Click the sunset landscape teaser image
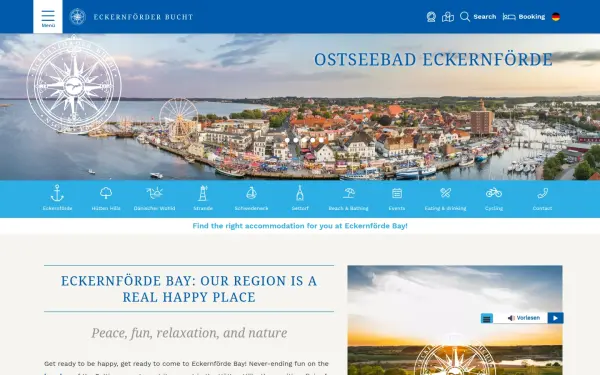The height and width of the screenshot is (375, 600). (x=455, y=320)
